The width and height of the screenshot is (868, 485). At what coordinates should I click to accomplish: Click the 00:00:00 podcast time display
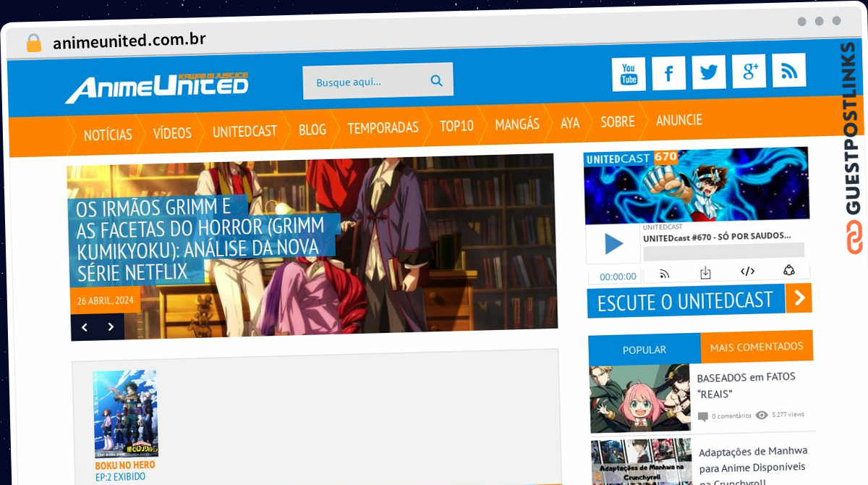pyautogui.click(x=618, y=277)
